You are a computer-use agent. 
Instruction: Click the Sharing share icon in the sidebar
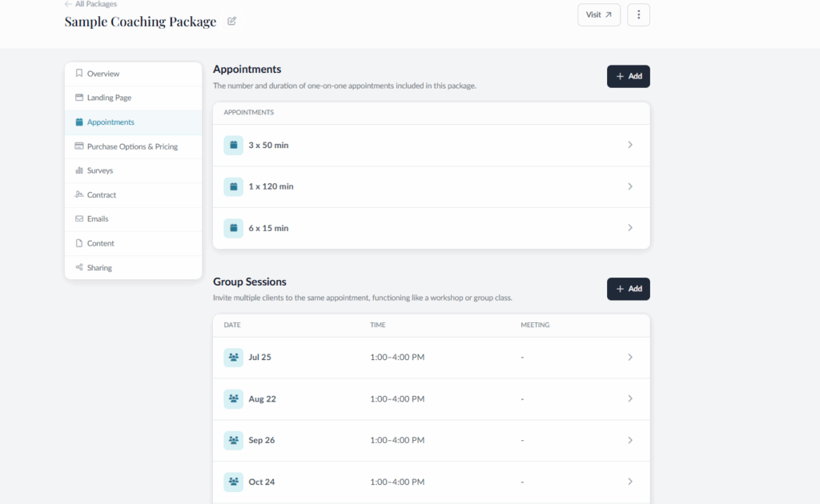pos(79,267)
